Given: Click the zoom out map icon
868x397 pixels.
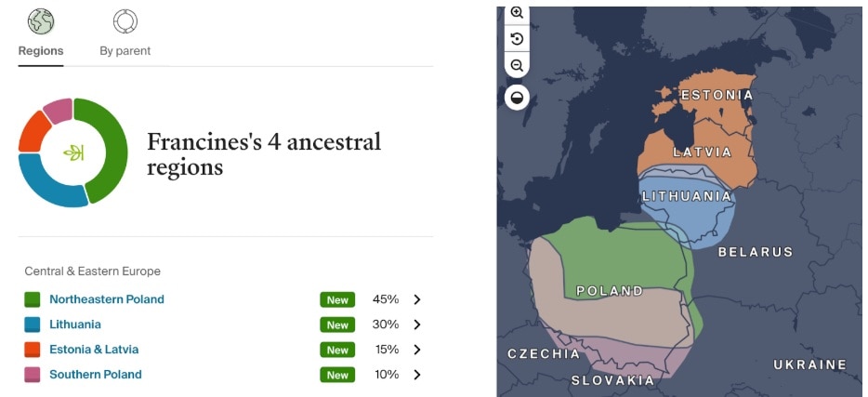Looking at the screenshot, I should click(518, 66).
